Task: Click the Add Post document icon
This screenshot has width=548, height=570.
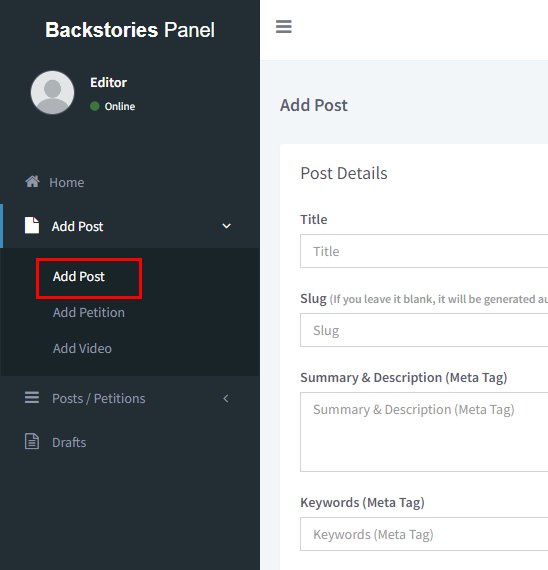Action: (32, 225)
